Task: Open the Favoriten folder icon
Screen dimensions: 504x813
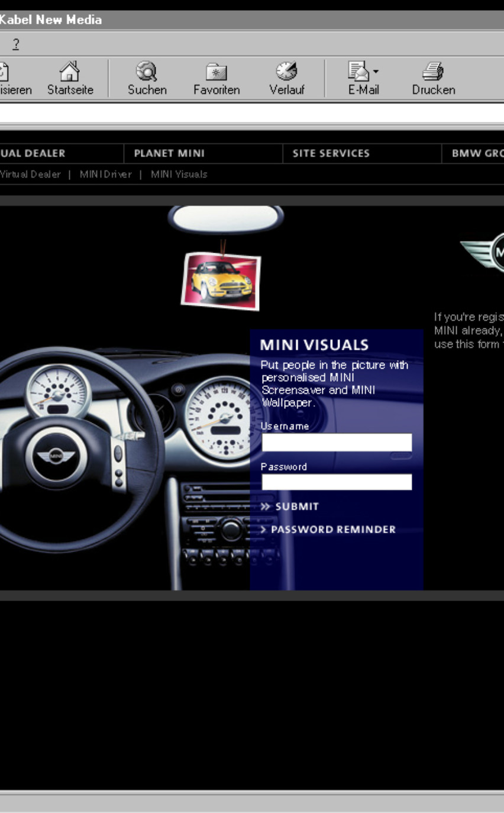Action: point(216,72)
